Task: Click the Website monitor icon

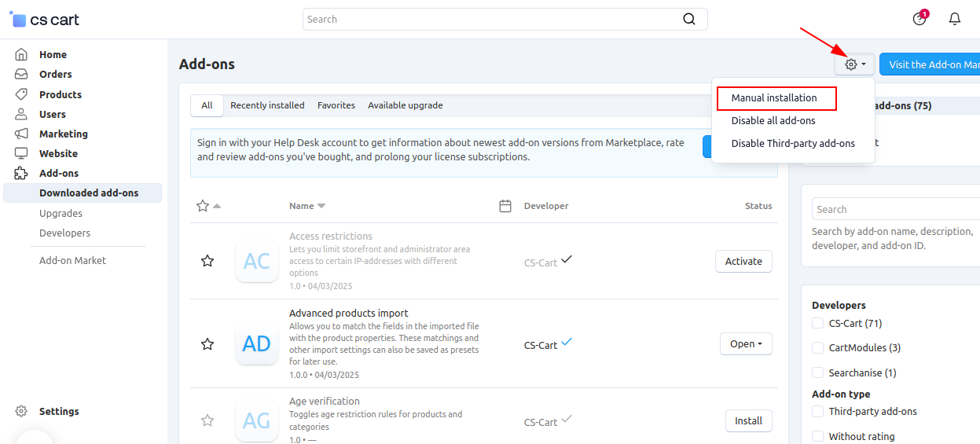Action: pos(21,153)
